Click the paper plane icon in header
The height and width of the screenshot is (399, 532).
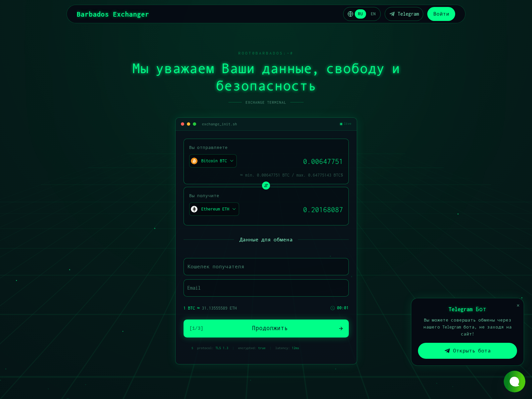click(392, 14)
